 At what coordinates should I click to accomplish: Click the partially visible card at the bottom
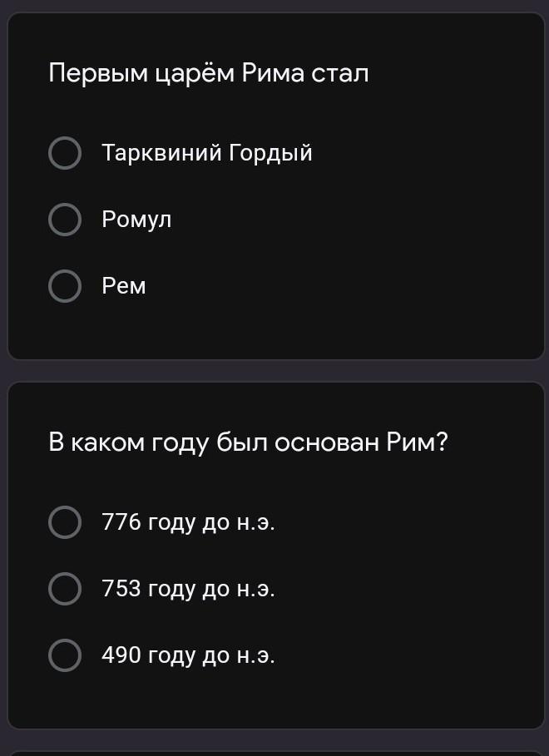274,753
